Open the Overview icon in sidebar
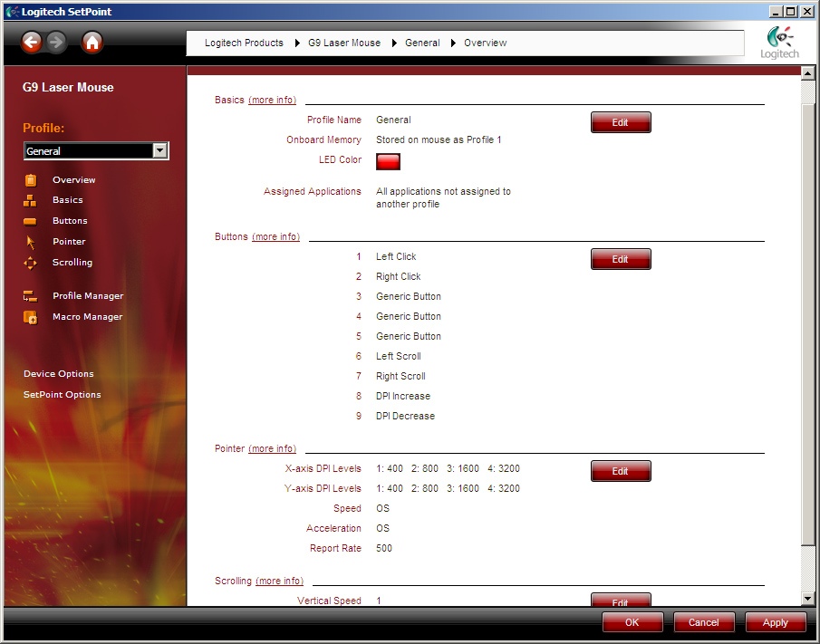Image resolution: width=820 pixels, height=644 pixels. click(x=31, y=180)
